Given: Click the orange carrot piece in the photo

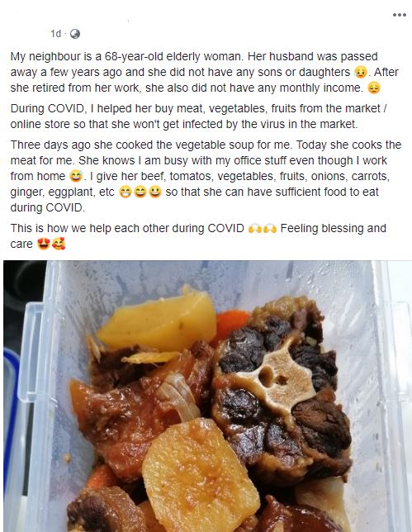Looking at the screenshot, I should click(x=232, y=325).
